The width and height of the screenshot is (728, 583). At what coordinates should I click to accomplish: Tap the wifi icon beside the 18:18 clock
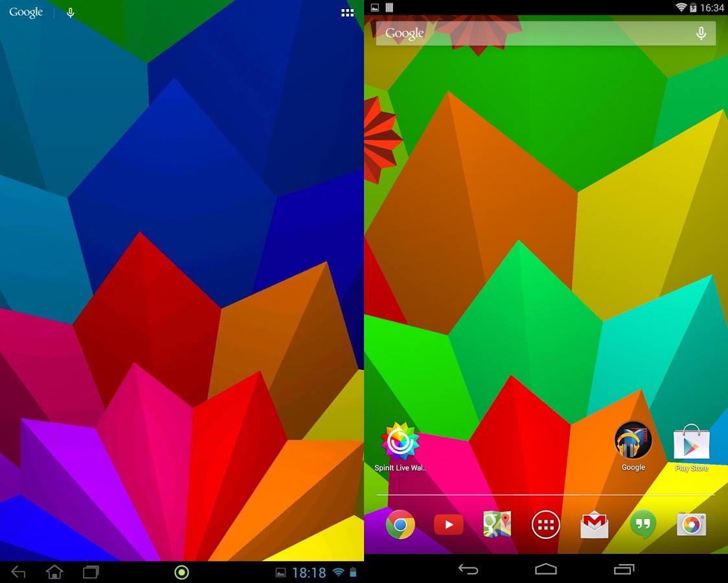pos(338,573)
